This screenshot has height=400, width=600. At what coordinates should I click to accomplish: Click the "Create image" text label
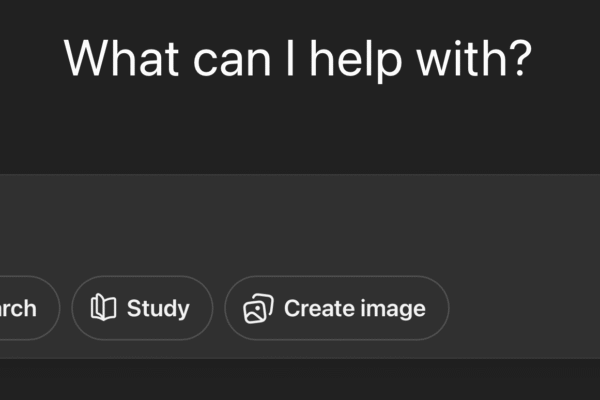click(354, 308)
